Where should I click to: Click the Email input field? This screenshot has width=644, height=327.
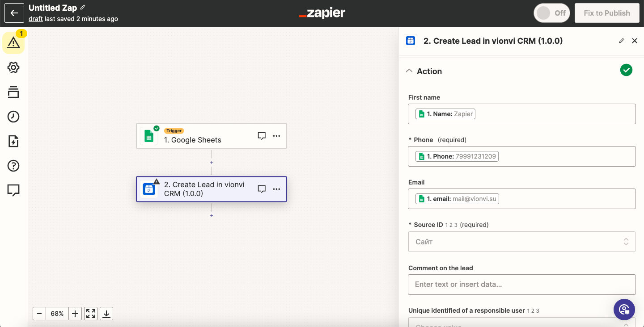coord(522,199)
